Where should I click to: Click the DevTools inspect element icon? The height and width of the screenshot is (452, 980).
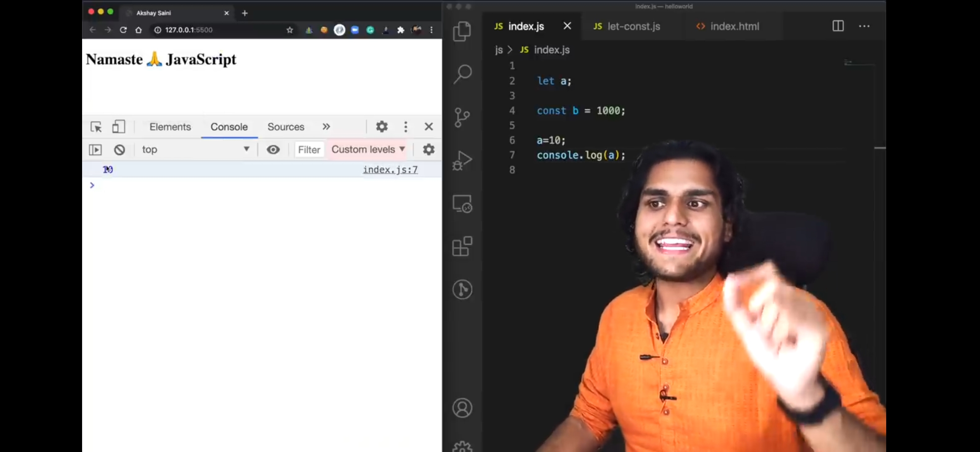tap(96, 127)
